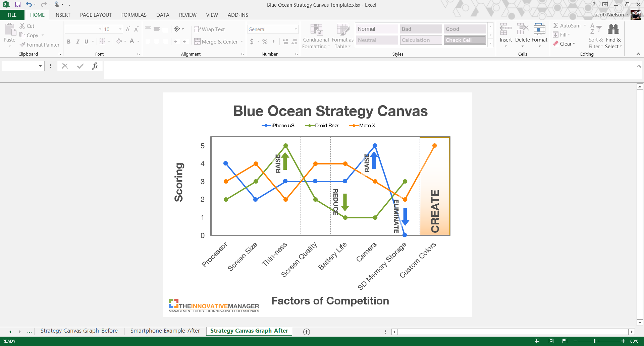This screenshot has width=644, height=346.
Task: Toggle Bold formatting
Action: click(x=69, y=42)
